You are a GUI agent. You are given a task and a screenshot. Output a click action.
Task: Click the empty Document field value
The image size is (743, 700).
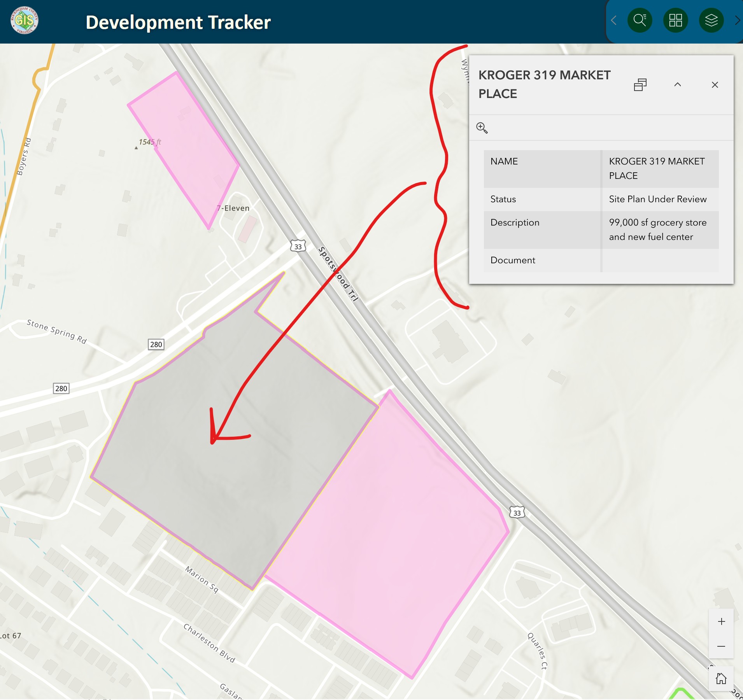tap(660, 260)
